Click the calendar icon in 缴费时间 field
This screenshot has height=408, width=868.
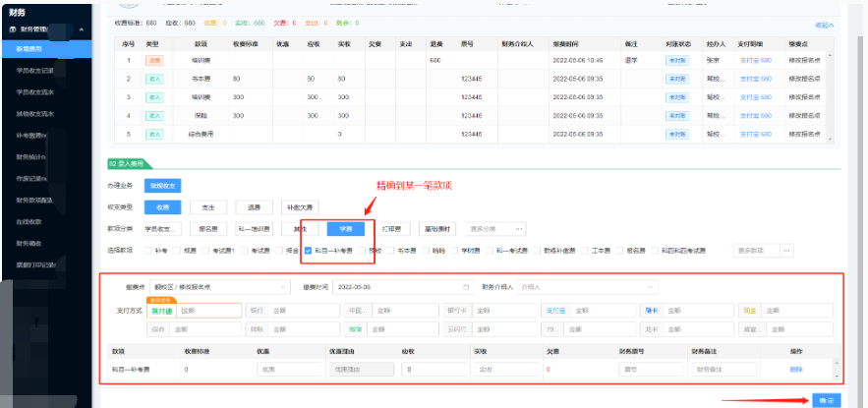click(x=465, y=287)
